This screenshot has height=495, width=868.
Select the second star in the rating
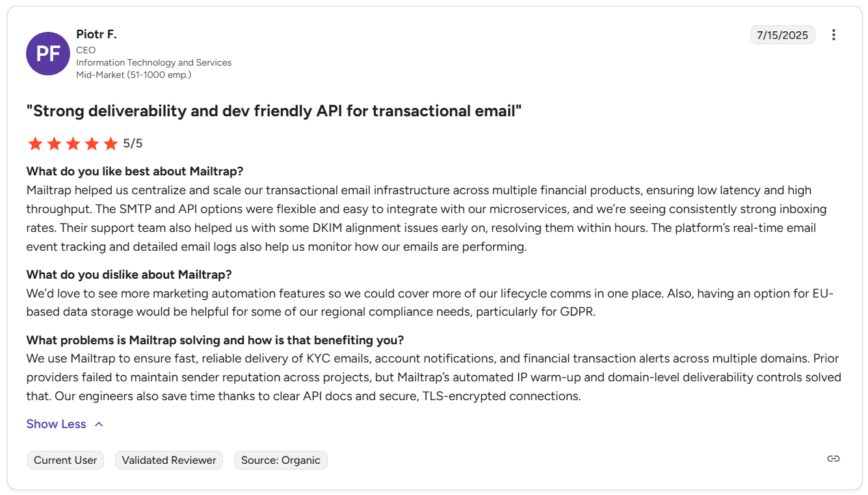click(54, 143)
